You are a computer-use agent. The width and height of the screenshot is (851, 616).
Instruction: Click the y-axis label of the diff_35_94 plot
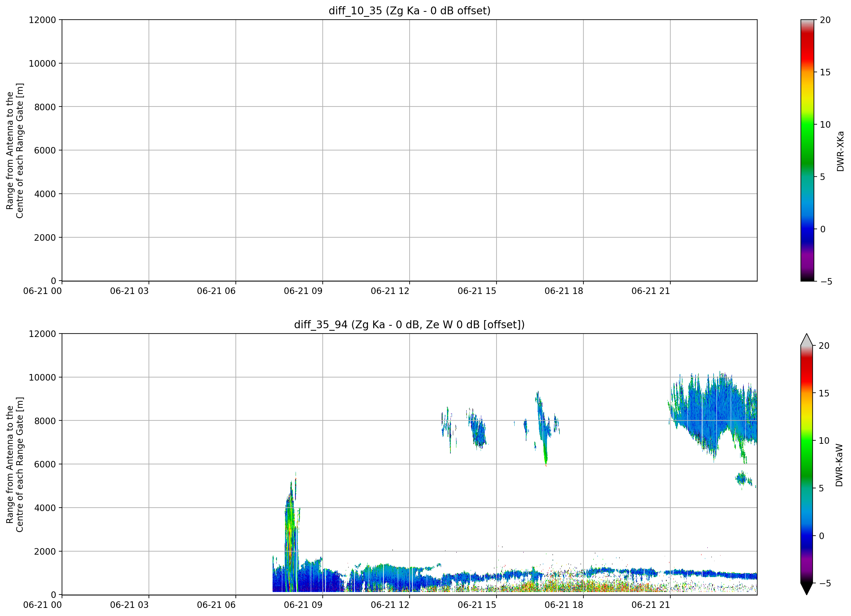(15, 464)
